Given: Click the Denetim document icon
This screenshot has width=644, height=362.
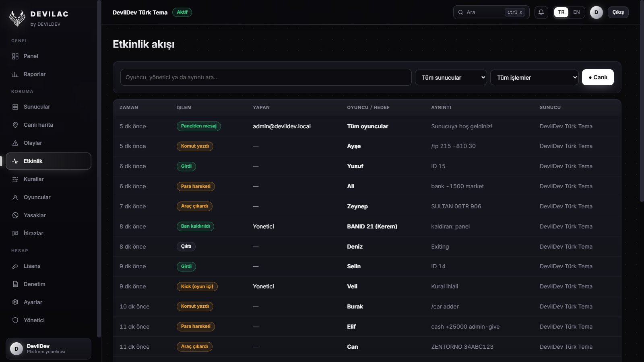Looking at the screenshot, I should click(15, 284).
